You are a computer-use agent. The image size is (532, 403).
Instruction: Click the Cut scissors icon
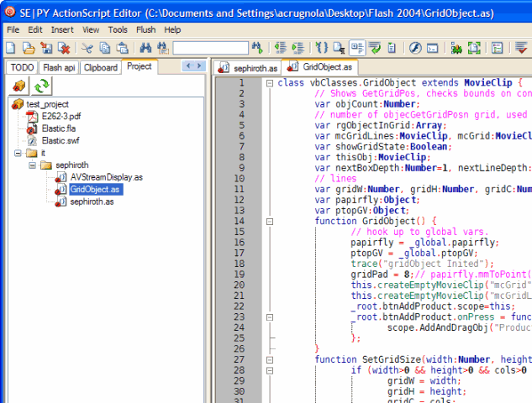point(87,48)
